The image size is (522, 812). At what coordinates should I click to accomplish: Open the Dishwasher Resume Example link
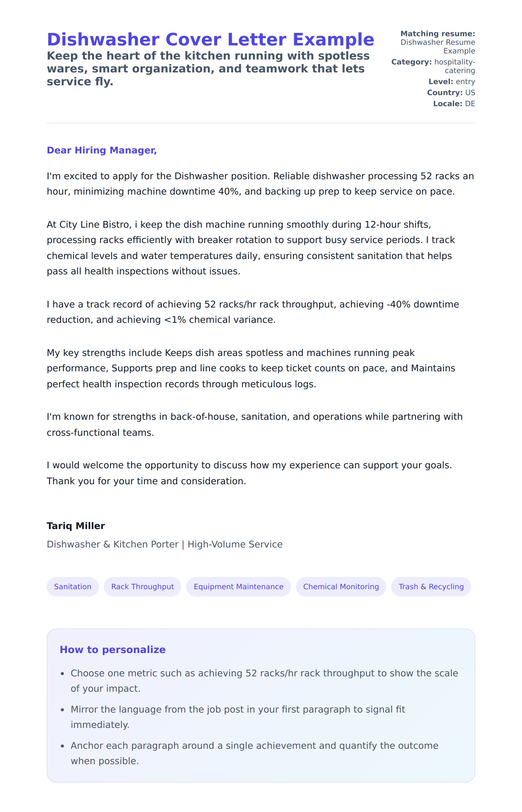coord(438,46)
